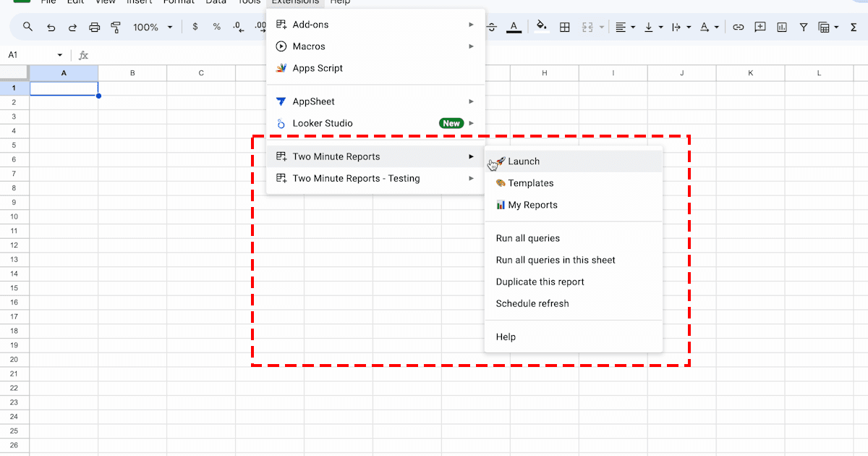Select column C header
Screen dimensions: 868x456
coord(201,73)
